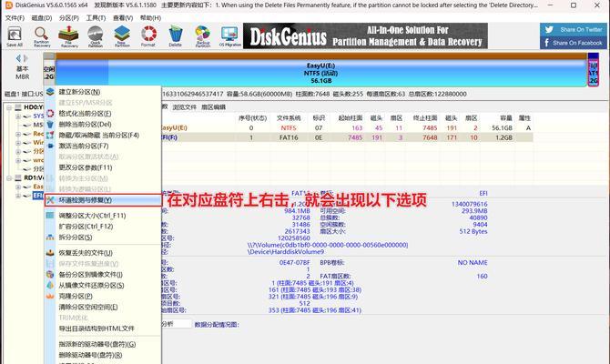This screenshot has width=610, height=364.
Task: Open the 分区(P) menu
Action: (x=69, y=18)
